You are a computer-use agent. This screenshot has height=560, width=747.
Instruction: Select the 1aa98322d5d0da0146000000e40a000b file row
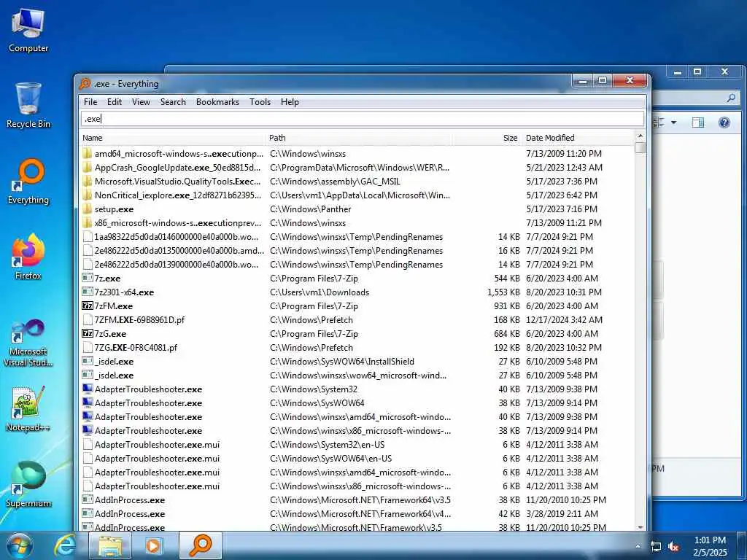357,237
